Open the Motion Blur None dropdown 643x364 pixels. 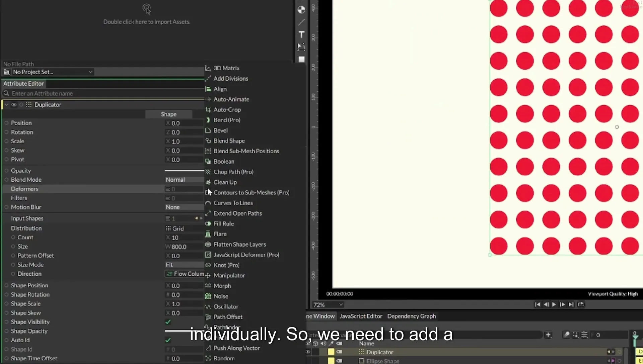[x=185, y=207]
